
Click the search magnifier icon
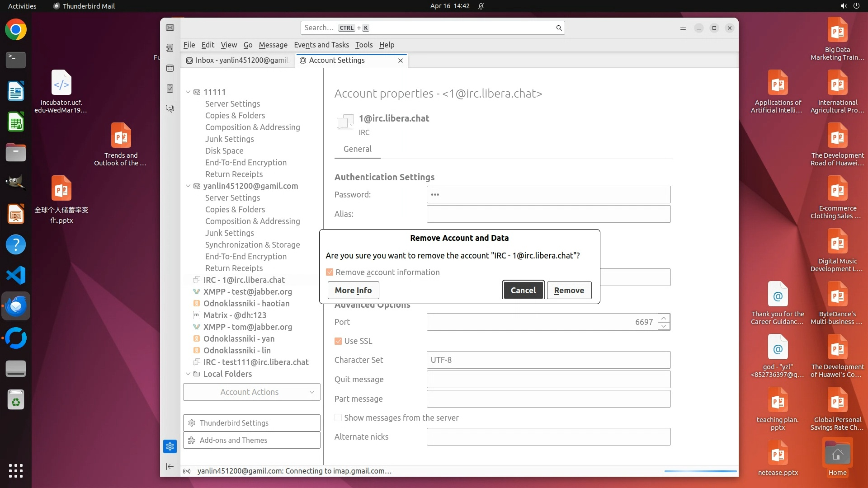pyautogui.click(x=559, y=28)
